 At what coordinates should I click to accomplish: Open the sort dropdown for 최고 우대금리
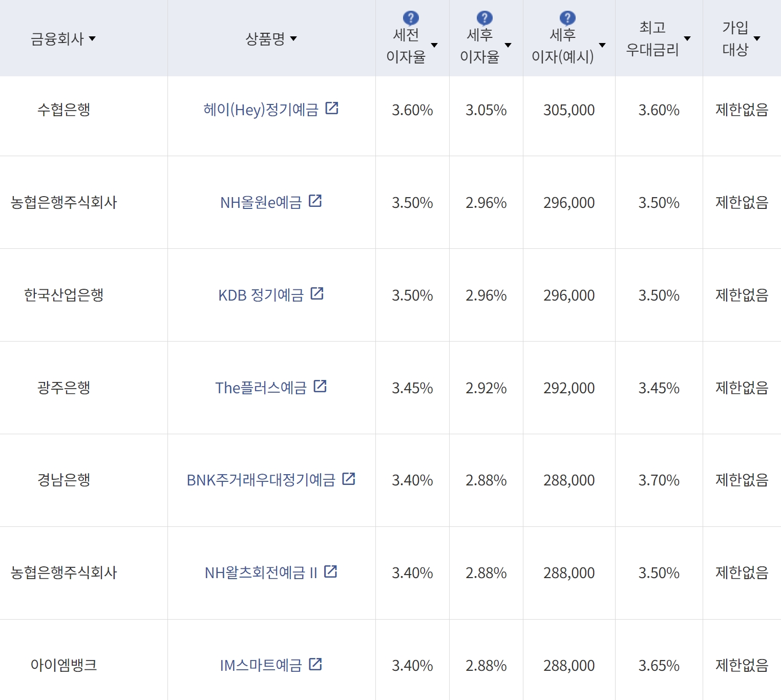click(x=688, y=38)
